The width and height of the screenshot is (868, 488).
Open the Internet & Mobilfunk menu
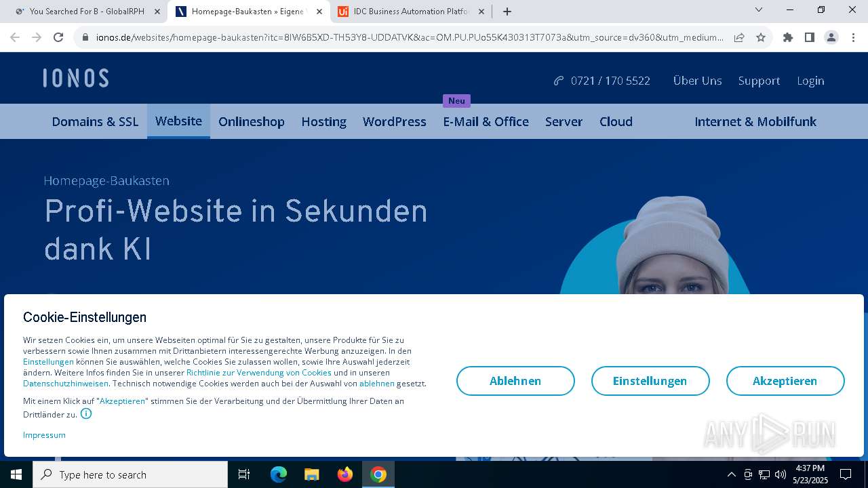(755, 122)
